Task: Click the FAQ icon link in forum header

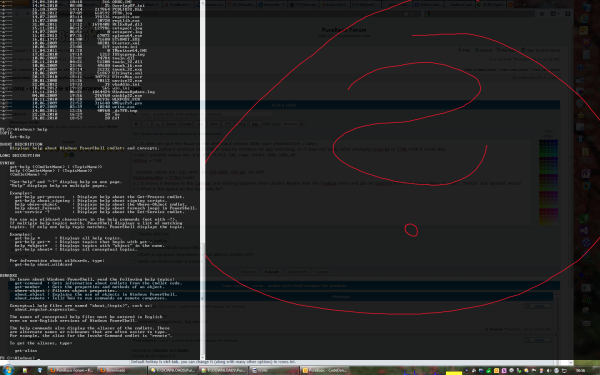Action: [464, 50]
